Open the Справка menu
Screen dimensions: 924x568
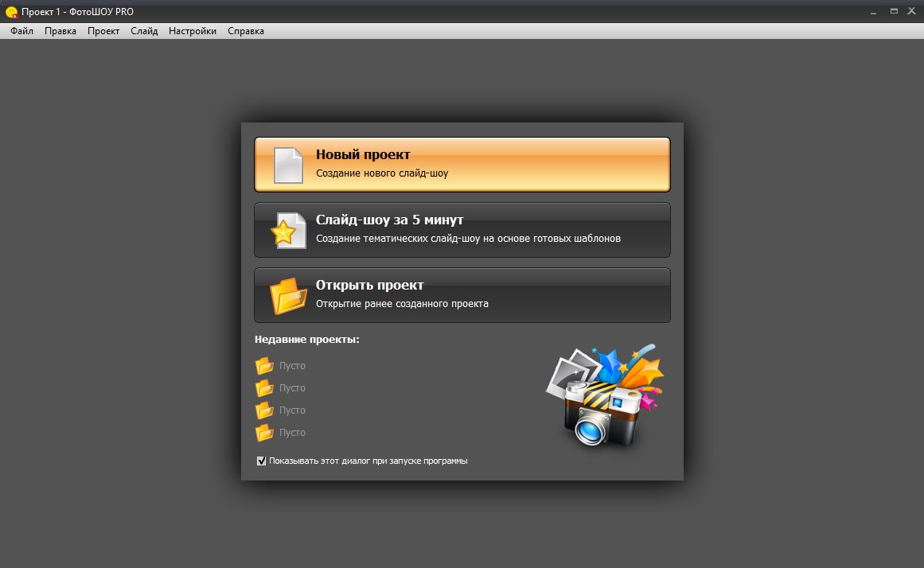click(x=246, y=31)
